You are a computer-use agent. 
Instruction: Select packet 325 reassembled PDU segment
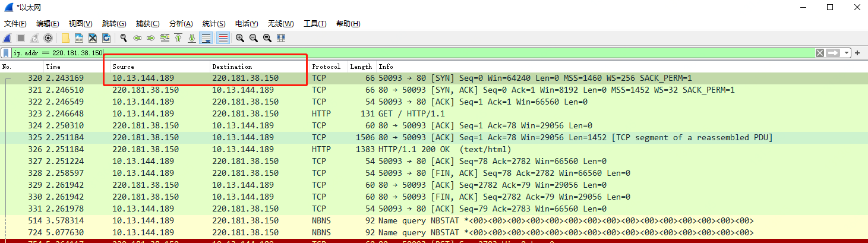[434, 137]
